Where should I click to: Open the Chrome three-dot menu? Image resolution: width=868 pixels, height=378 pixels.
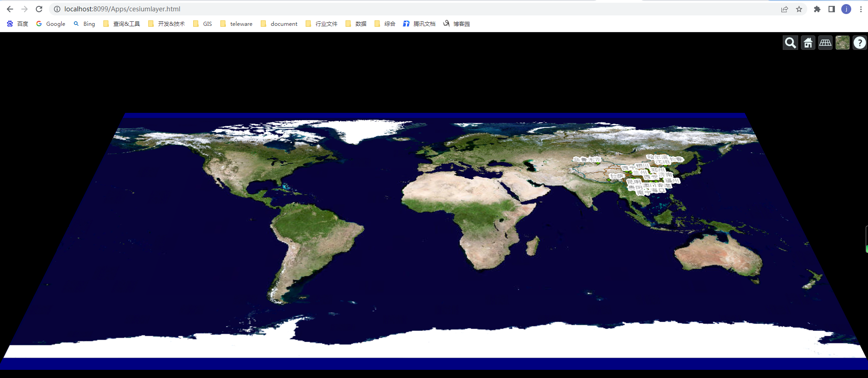[861, 9]
